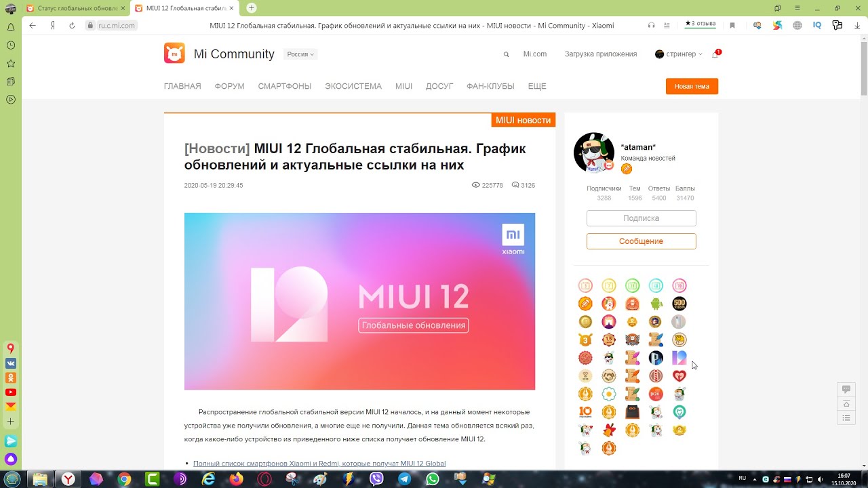Open the '*ataman*' author name
868x488 pixels.
click(x=638, y=147)
